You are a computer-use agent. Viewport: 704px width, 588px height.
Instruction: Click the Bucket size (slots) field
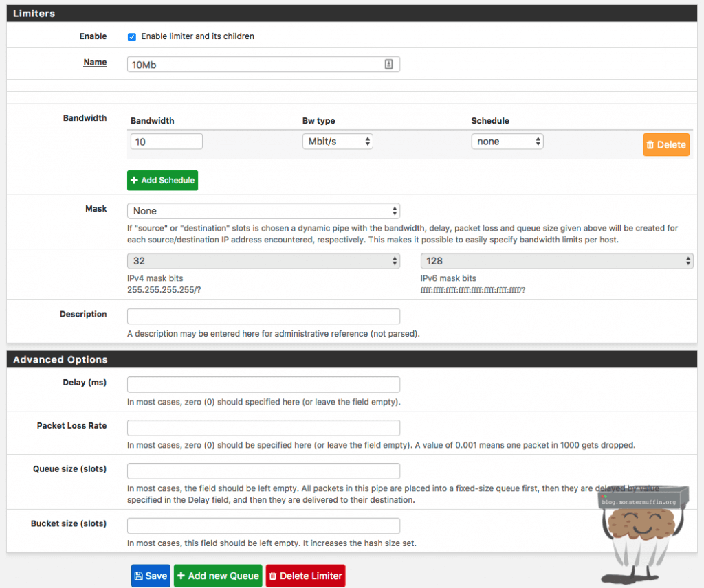[263, 525]
